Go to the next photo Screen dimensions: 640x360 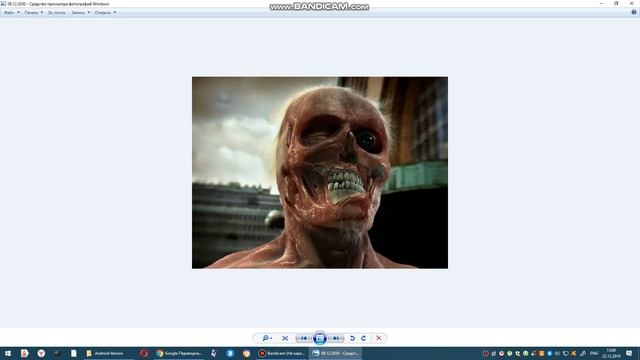tap(336, 338)
